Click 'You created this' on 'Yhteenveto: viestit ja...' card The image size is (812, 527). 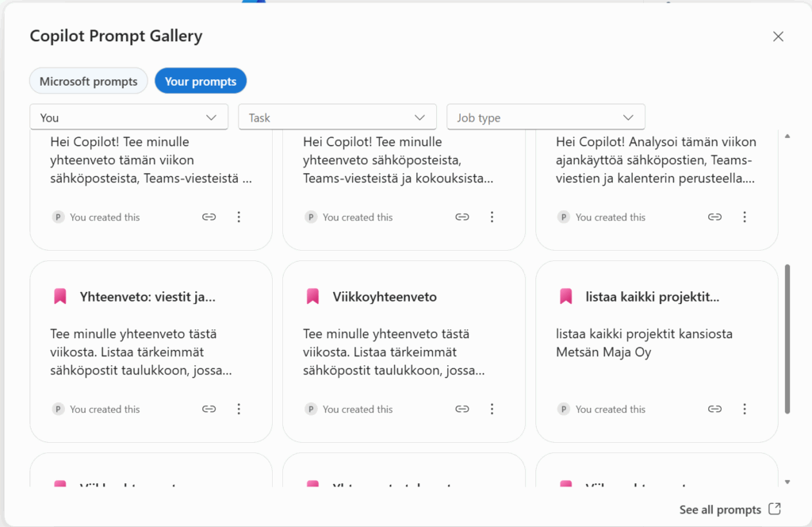[105, 409]
